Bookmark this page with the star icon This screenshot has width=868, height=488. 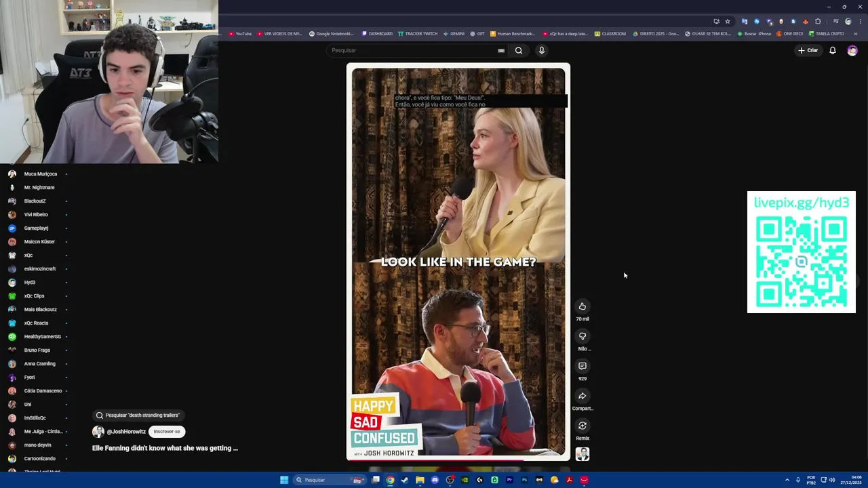pos(728,22)
